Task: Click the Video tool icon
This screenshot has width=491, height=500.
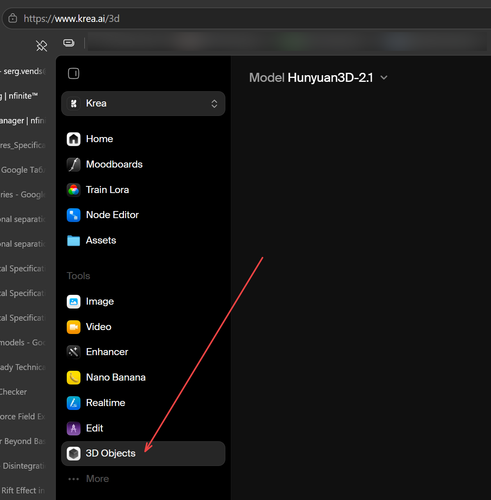Action: tap(74, 327)
